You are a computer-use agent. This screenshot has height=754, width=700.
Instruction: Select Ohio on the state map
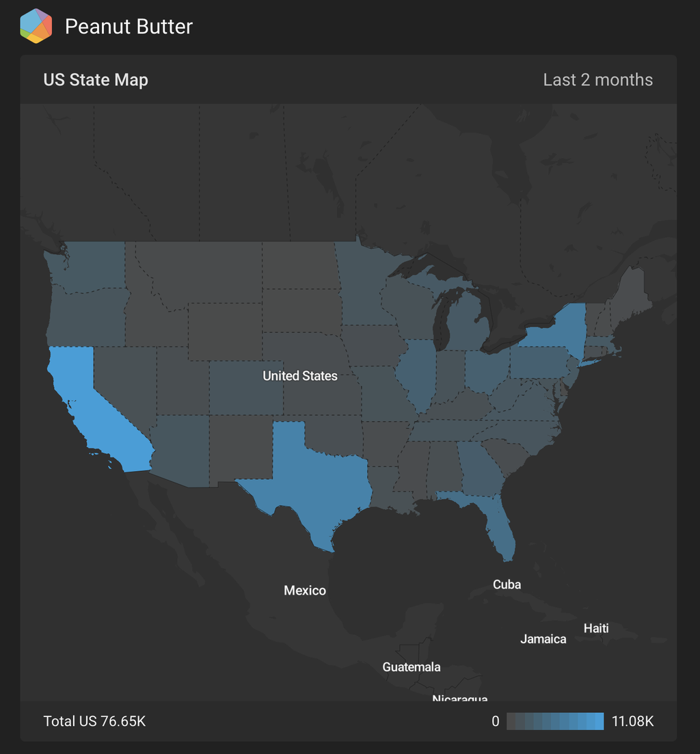pos(487,369)
